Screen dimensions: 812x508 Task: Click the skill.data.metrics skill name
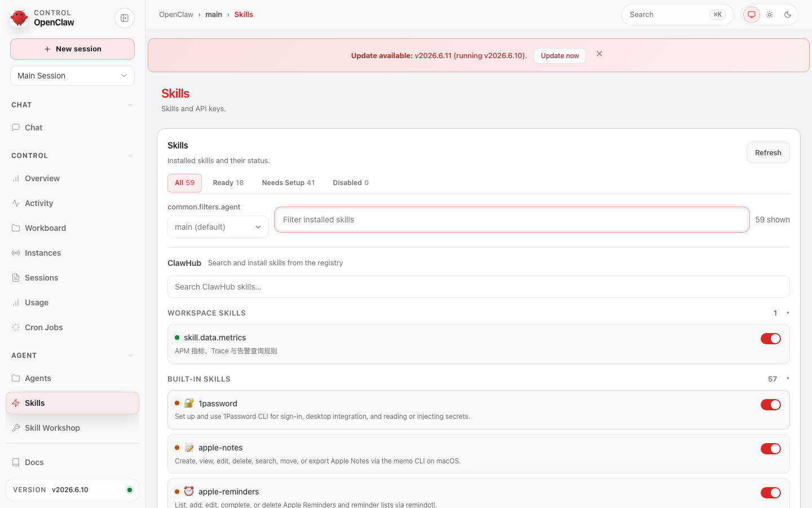(215, 338)
